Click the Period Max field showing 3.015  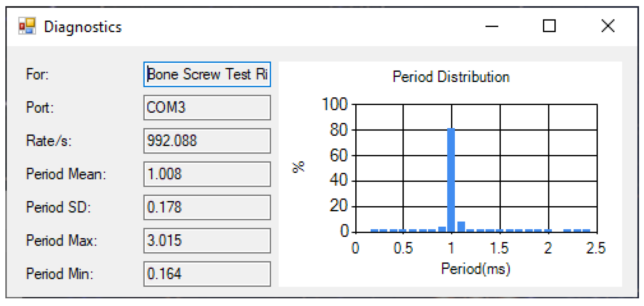(207, 241)
